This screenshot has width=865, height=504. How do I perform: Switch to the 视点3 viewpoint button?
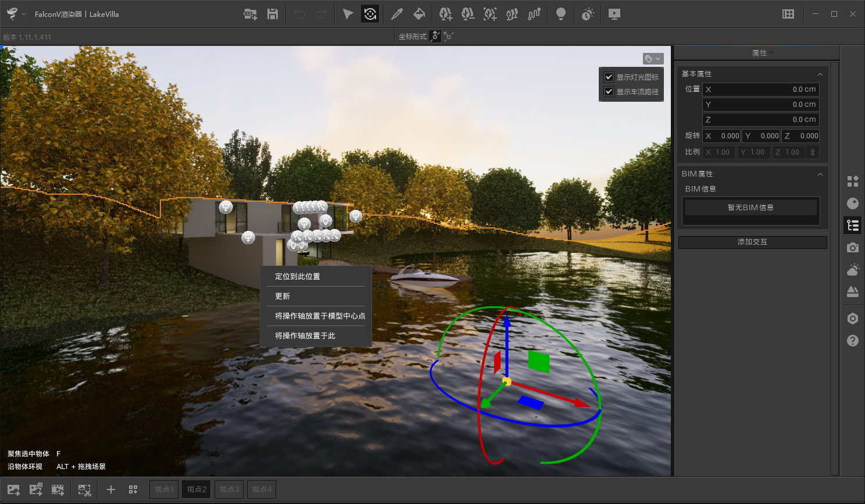pyautogui.click(x=229, y=489)
